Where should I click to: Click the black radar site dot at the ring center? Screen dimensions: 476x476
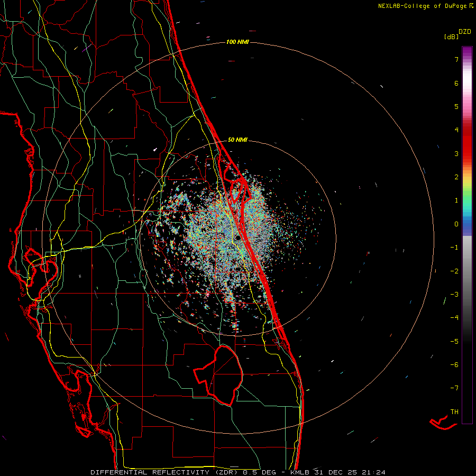237,237
